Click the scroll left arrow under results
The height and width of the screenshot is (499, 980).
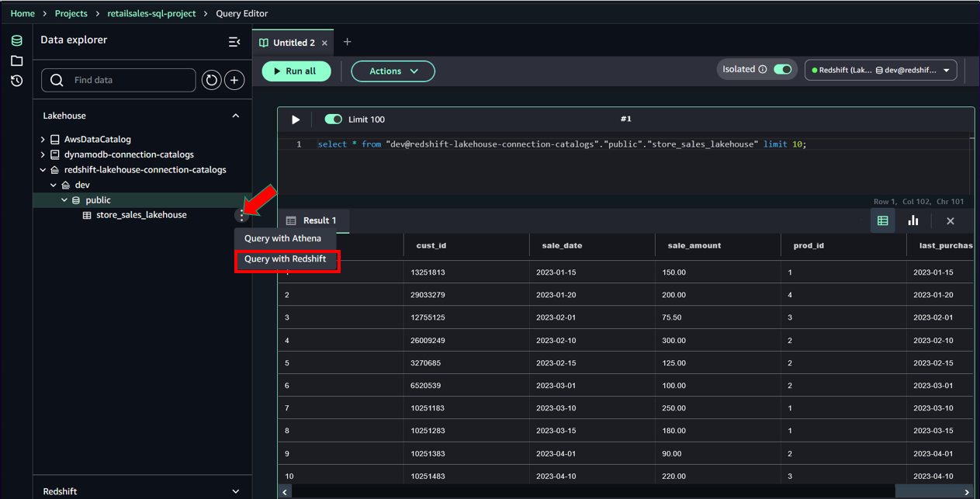pos(285,492)
